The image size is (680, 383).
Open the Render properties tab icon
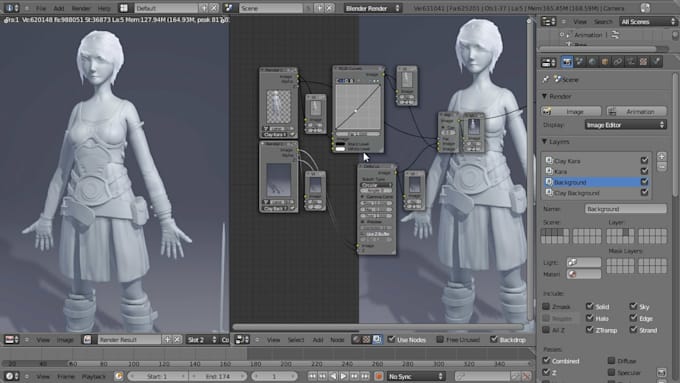pyautogui.click(x=567, y=62)
